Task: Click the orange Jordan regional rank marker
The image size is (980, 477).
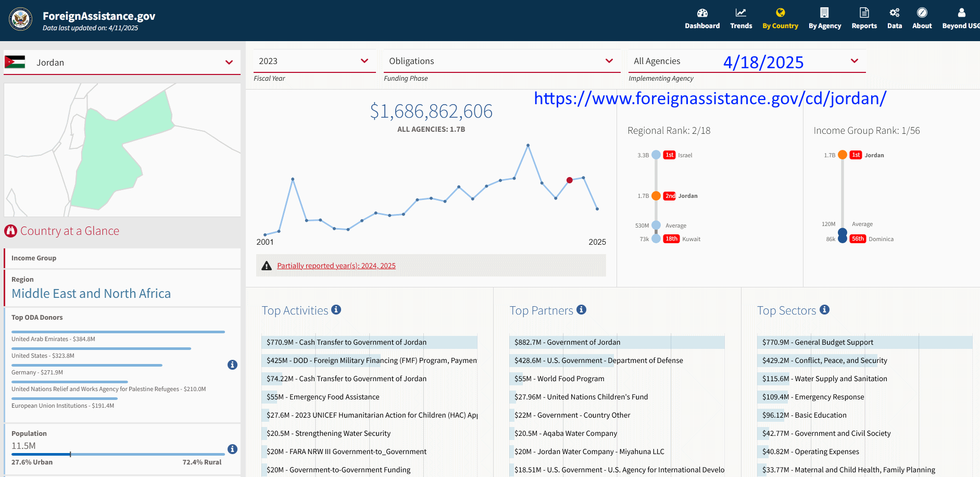Action: point(656,196)
